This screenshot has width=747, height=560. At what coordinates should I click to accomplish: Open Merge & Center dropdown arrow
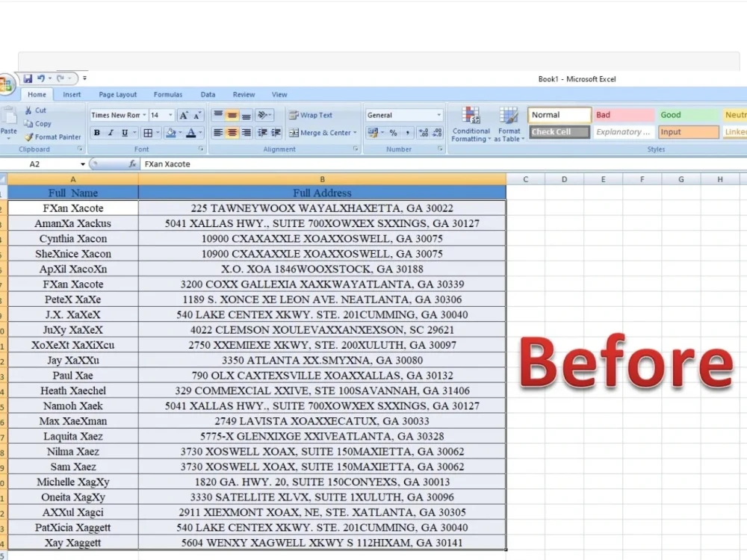[355, 133]
